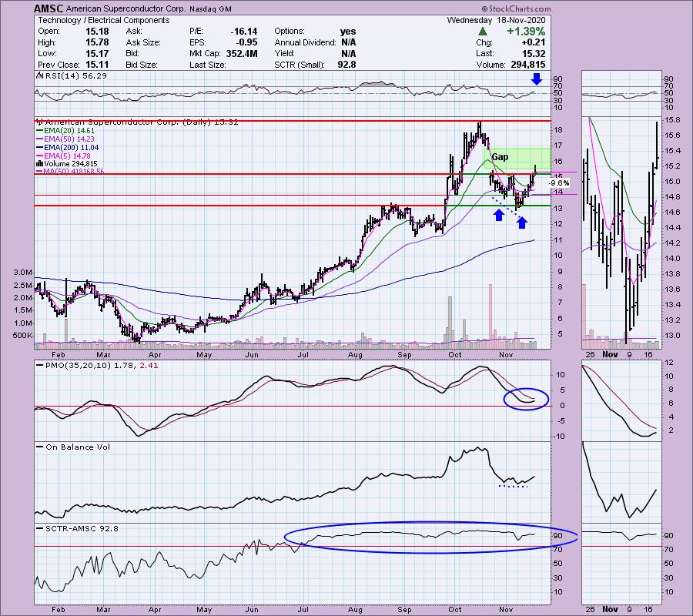Click the Technology / Electrical Components sector text

[103, 20]
